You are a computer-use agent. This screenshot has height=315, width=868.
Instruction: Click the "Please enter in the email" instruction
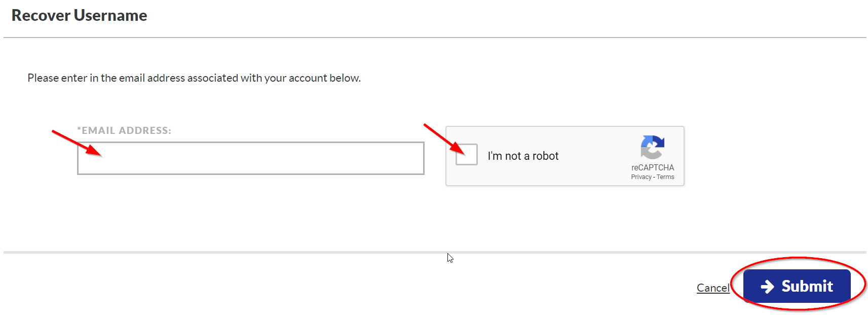tap(194, 78)
